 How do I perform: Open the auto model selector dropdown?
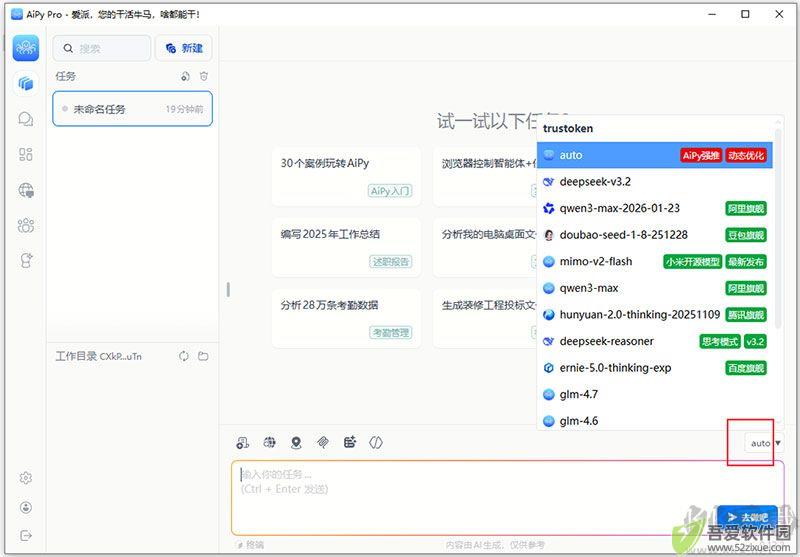pos(763,443)
